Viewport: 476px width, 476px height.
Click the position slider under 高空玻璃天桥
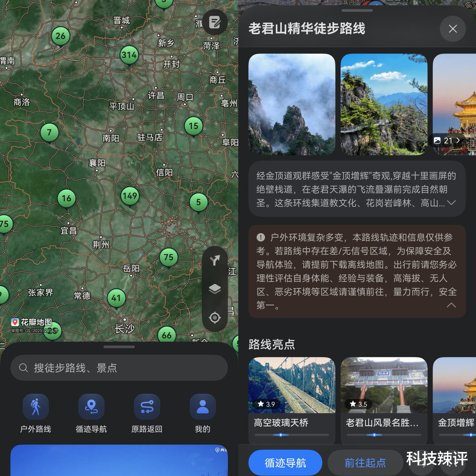(x=281, y=435)
